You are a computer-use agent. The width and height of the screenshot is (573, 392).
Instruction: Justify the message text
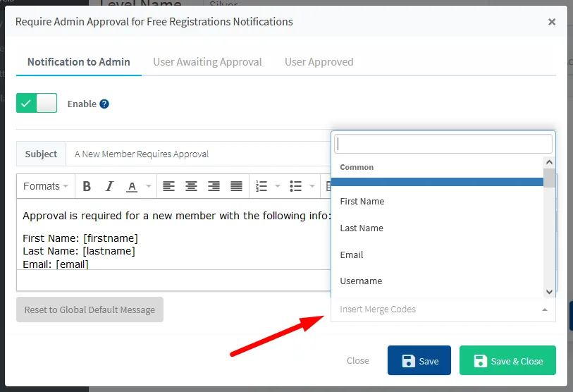(236, 187)
